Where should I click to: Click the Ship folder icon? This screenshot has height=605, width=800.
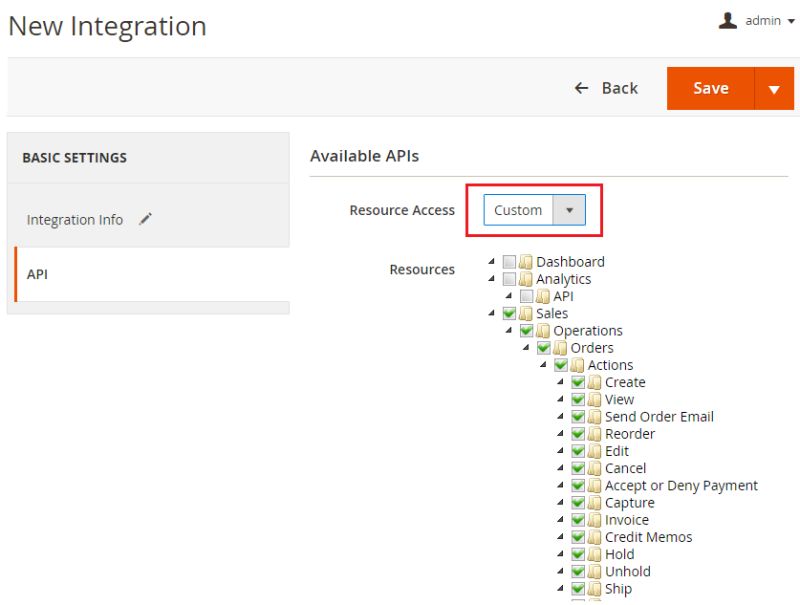594,589
